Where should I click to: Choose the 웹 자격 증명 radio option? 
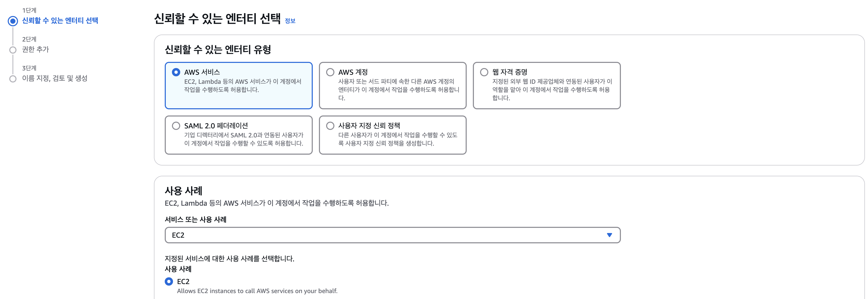coord(484,72)
